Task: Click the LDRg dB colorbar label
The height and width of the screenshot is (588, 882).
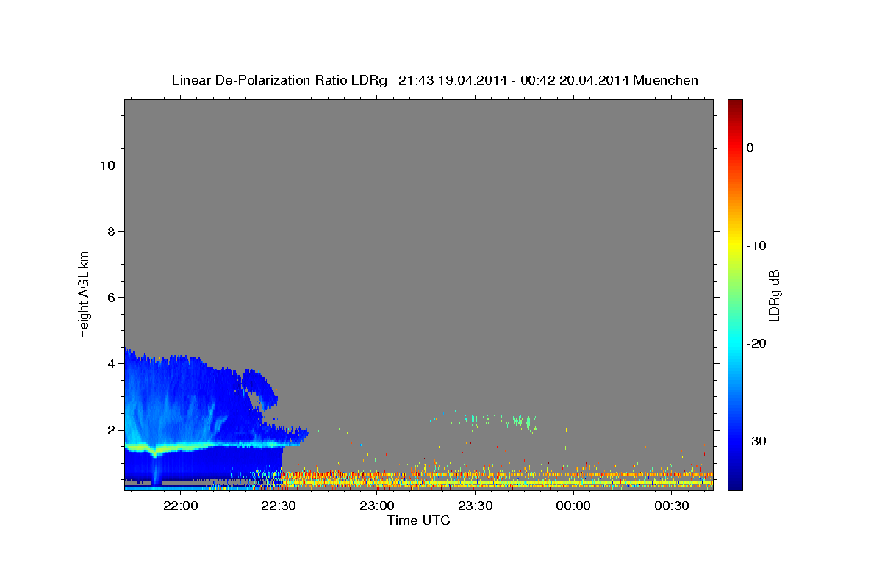Action: [774, 295]
